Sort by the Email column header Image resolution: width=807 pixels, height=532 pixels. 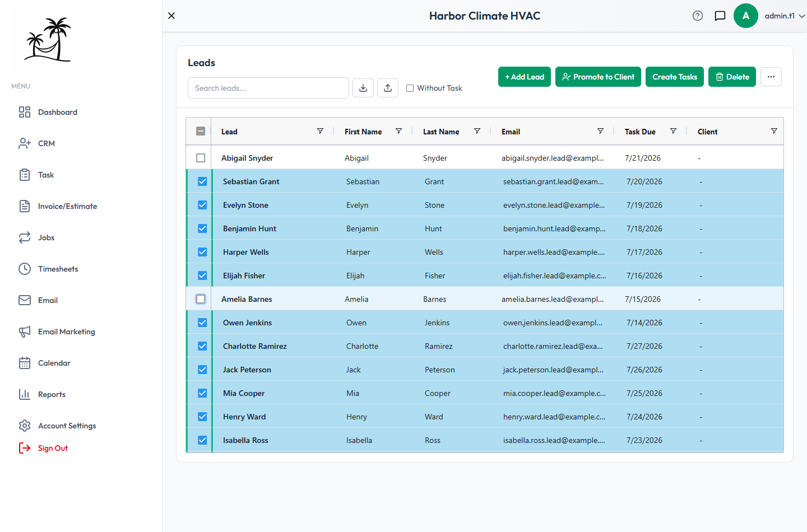(x=511, y=132)
